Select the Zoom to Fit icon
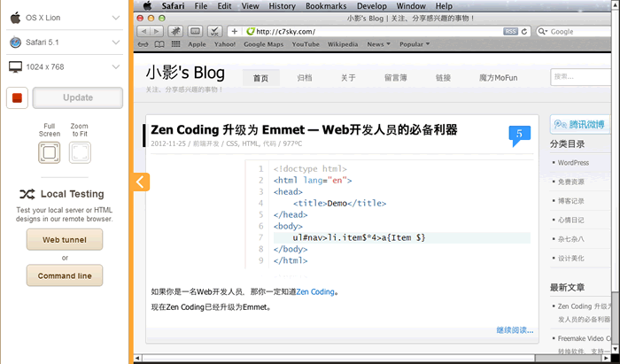The image size is (620, 364). (x=80, y=152)
